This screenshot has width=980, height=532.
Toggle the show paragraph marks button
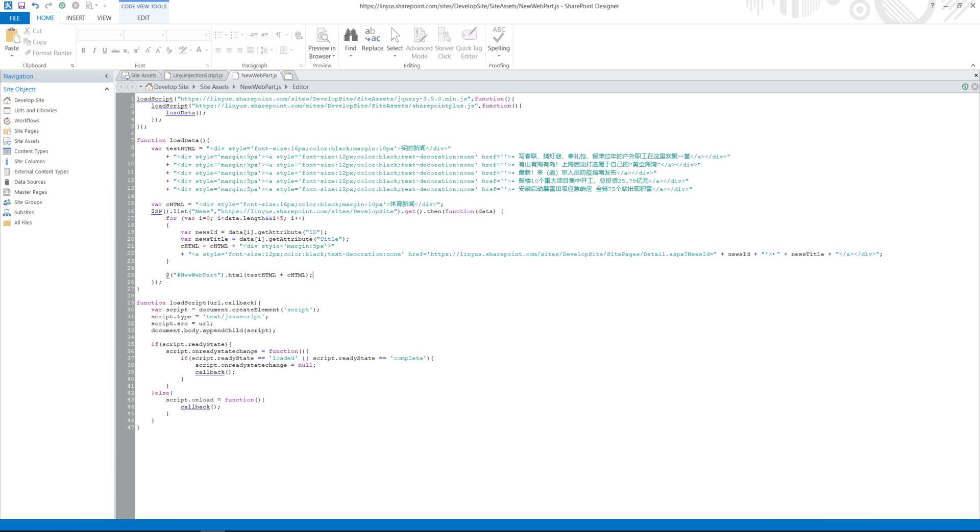[279, 35]
